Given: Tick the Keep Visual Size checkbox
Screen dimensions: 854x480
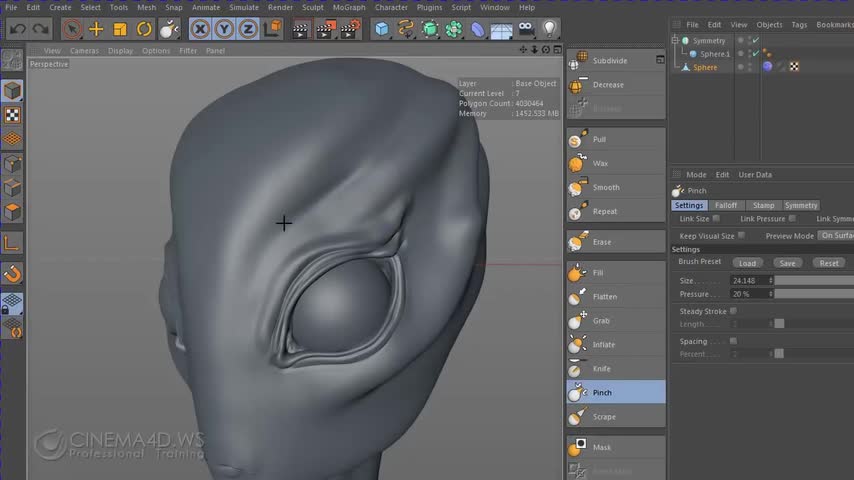Looking at the screenshot, I should (x=741, y=236).
